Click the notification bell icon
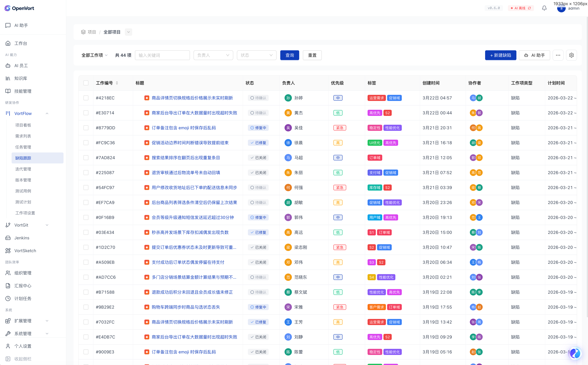588x365 pixels. [544, 8]
